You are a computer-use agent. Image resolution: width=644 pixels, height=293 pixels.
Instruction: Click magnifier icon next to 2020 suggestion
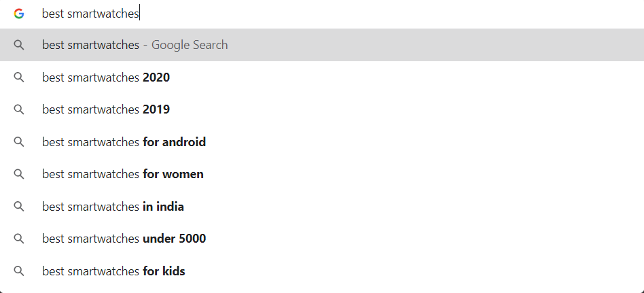[x=18, y=77]
